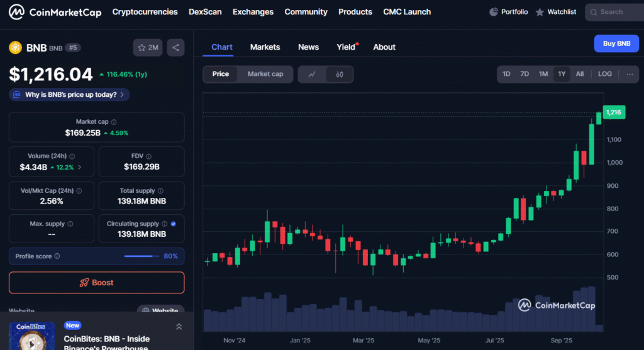Click the Website globe icon

145,310
